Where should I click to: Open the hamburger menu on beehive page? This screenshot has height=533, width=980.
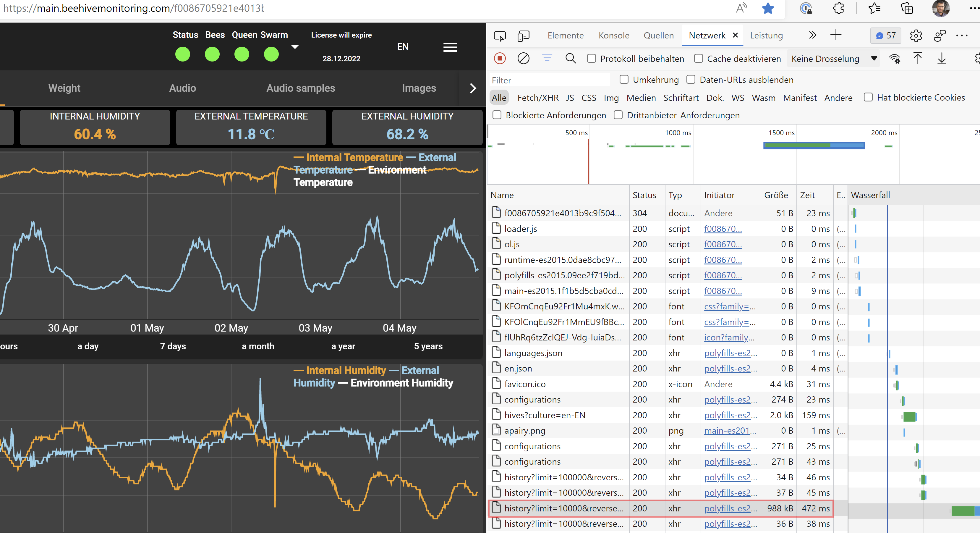pos(450,47)
